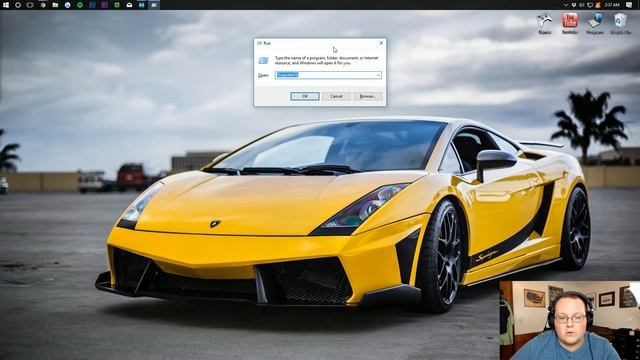
Task: Open the Programs desktop icon
Action: tap(595, 24)
